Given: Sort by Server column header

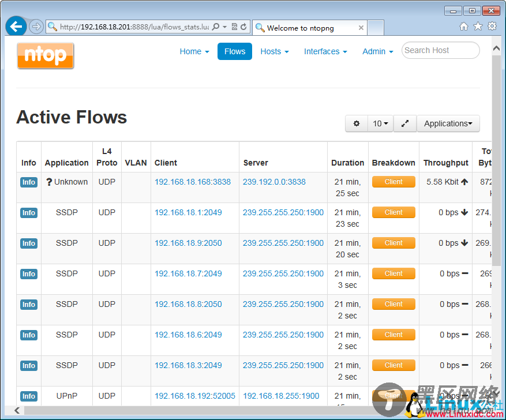Looking at the screenshot, I should click(x=256, y=163).
